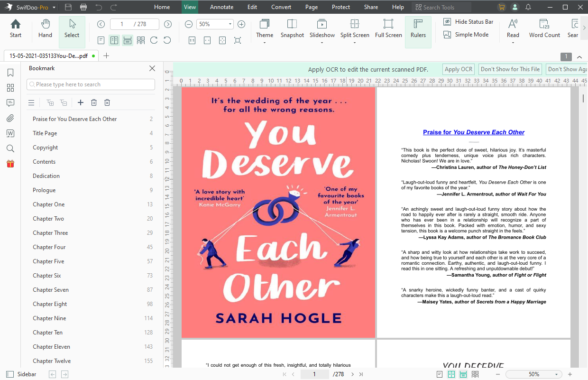The width and height of the screenshot is (588, 380).
Task: Toggle two-page view in the toolbar
Action: click(114, 40)
